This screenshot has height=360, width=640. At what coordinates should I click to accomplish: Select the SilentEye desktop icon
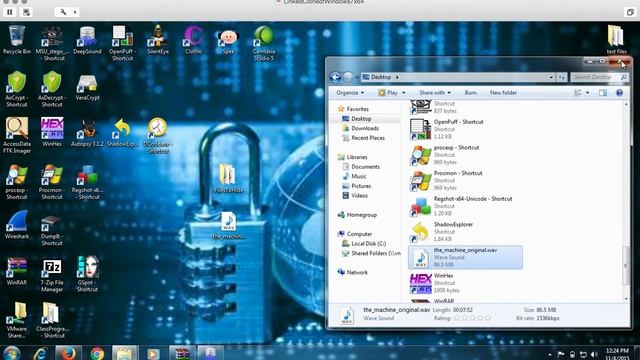click(x=158, y=40)
